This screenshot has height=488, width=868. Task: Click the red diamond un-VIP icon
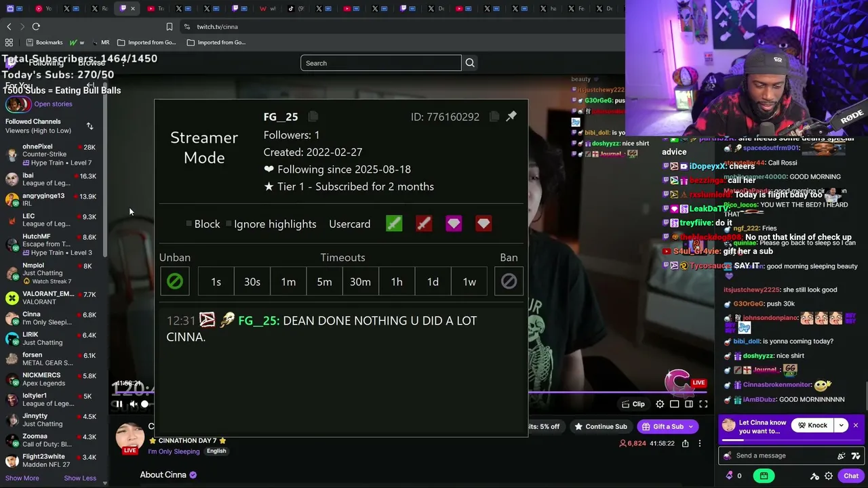coord(484,224)
